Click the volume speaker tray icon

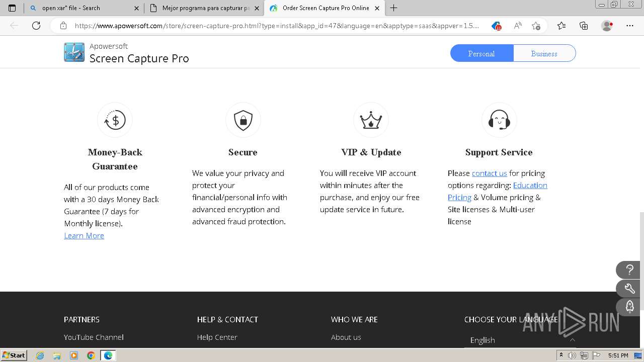[x=572, y=355]
